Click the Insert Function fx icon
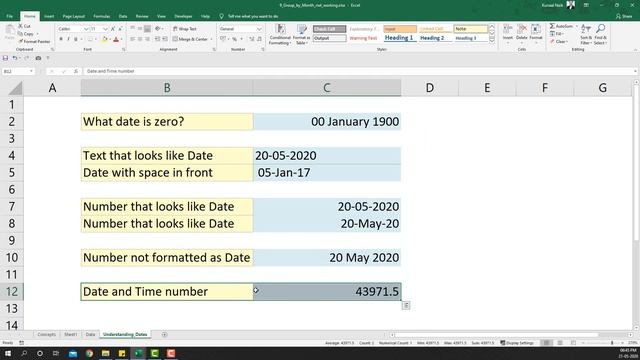The image size is (640, 360). (76, 71)
